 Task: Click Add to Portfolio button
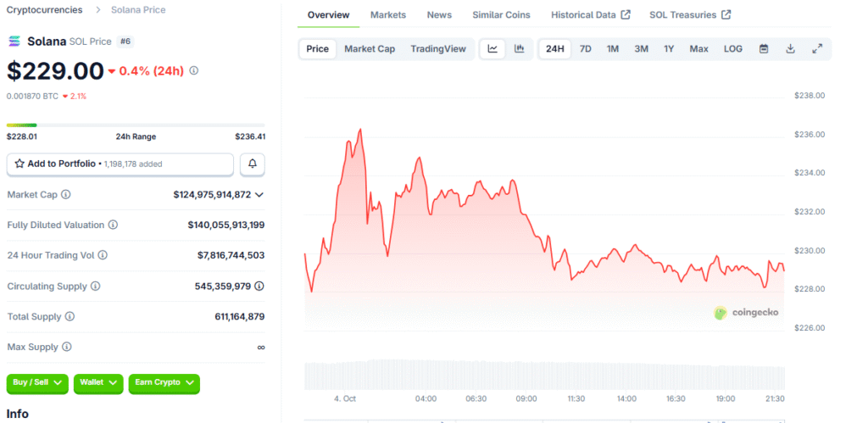[120, 164]
